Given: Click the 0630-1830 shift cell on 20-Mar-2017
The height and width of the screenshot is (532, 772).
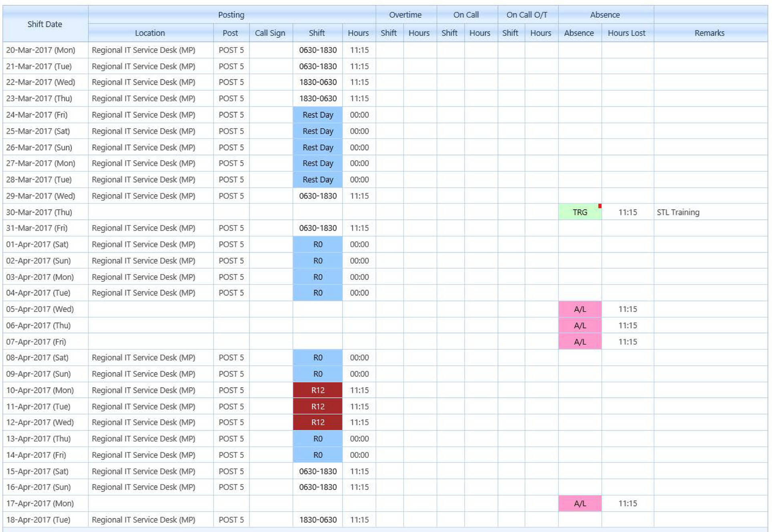Looking at the screenshot, I should pyautogui.click(x=317, y=50).
